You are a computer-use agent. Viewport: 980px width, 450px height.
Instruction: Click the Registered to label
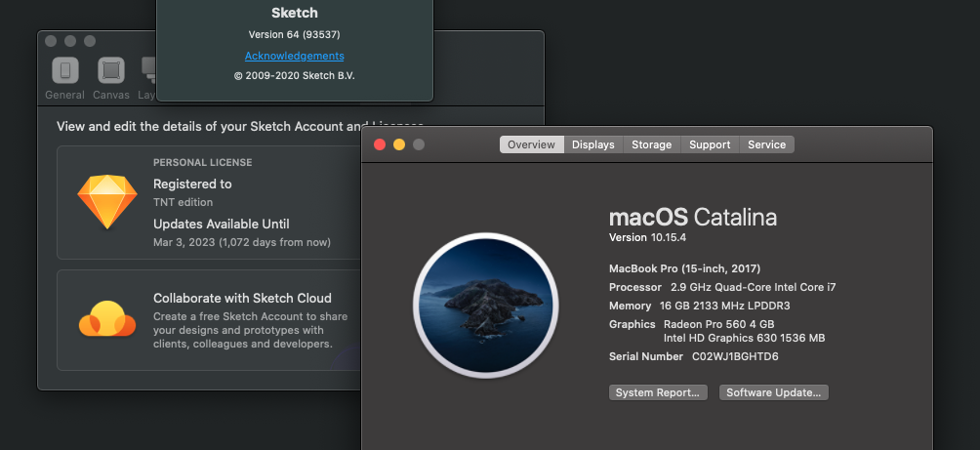(x=192, y=184)
